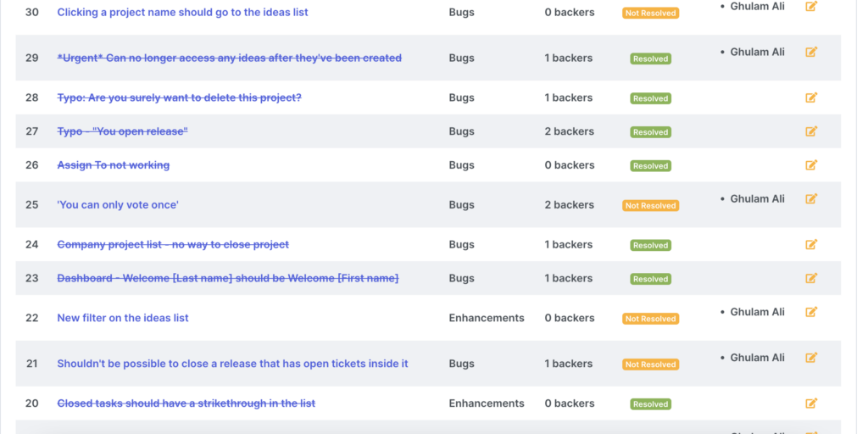Image resolution: width=868 pixels, height=434 pixels.
Task: Click edit icon for ticket 20
Action: point(811,403)
